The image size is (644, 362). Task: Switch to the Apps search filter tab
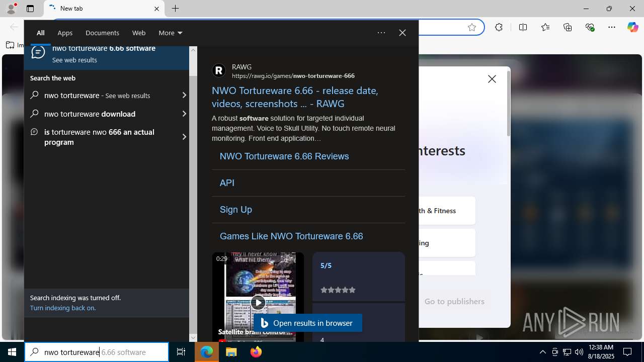65,33
